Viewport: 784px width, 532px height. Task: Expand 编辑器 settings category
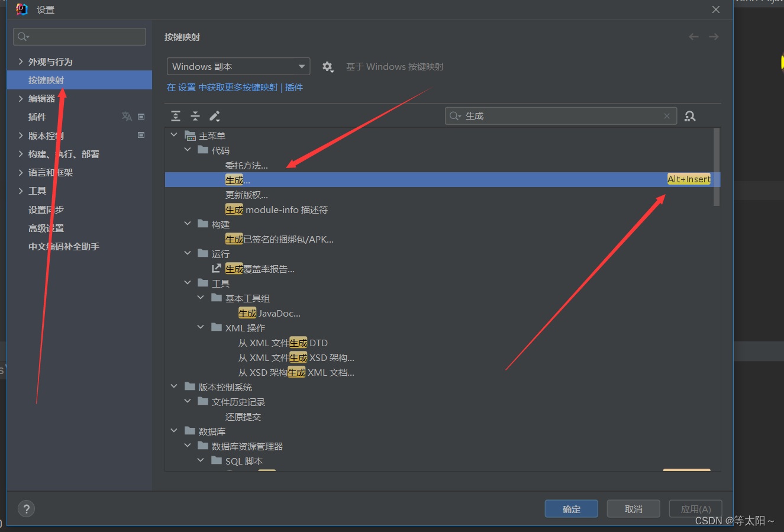21,98
